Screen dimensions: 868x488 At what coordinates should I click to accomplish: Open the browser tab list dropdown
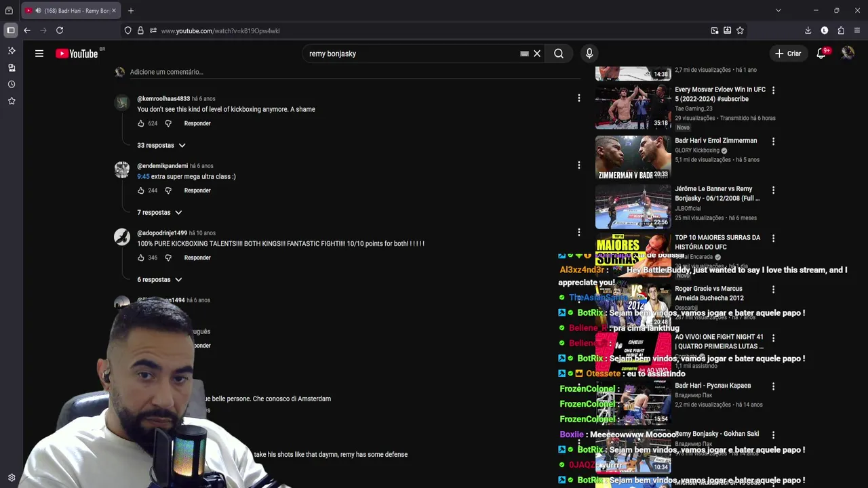pos(778,11)
